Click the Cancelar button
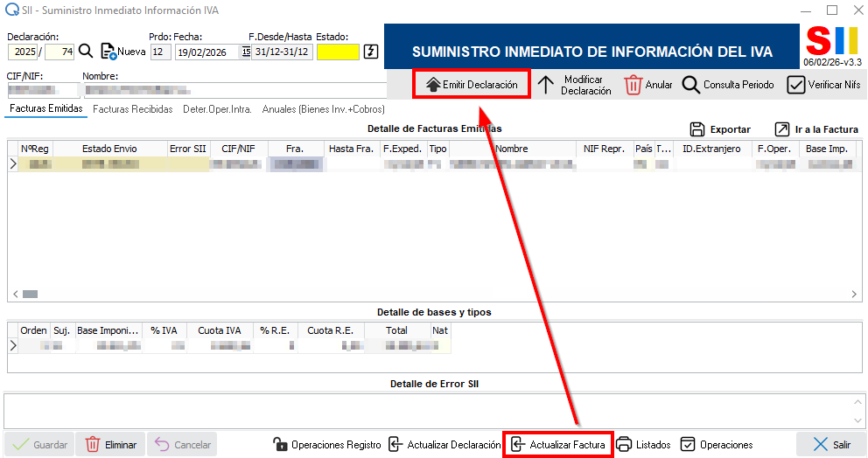 click(x=182, y=445)
